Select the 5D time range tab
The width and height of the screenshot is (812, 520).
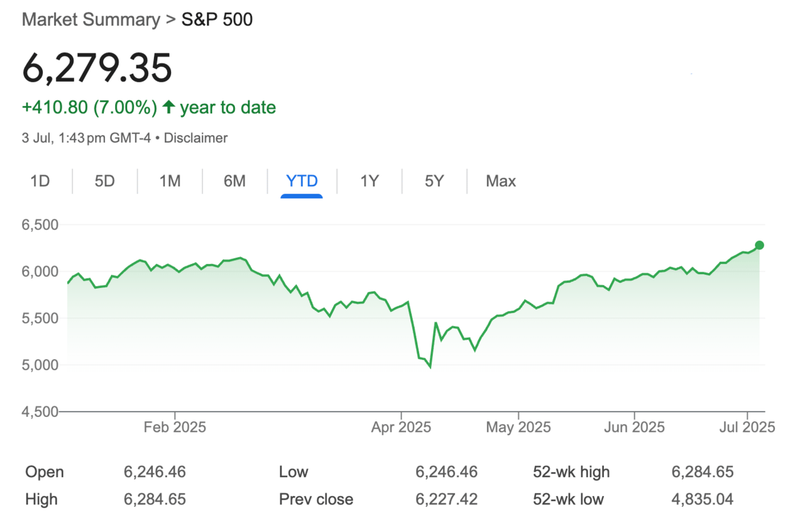[105, 181]
